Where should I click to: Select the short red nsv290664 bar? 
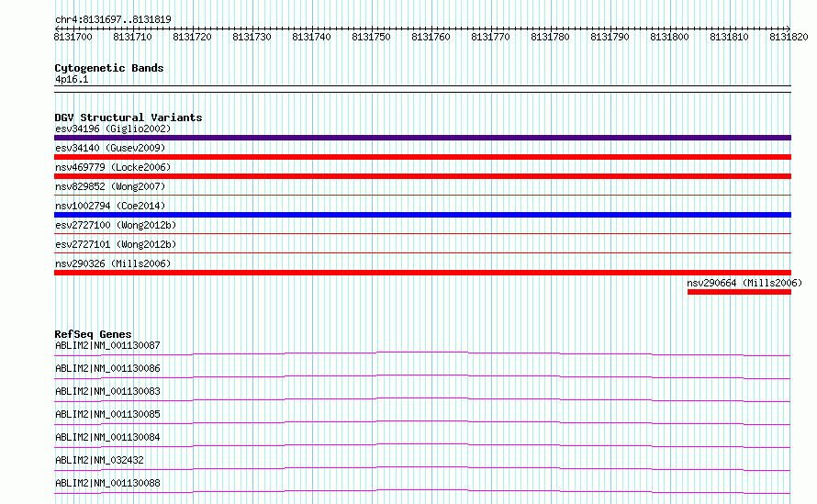pyautogui.click(x=739, y=292)
